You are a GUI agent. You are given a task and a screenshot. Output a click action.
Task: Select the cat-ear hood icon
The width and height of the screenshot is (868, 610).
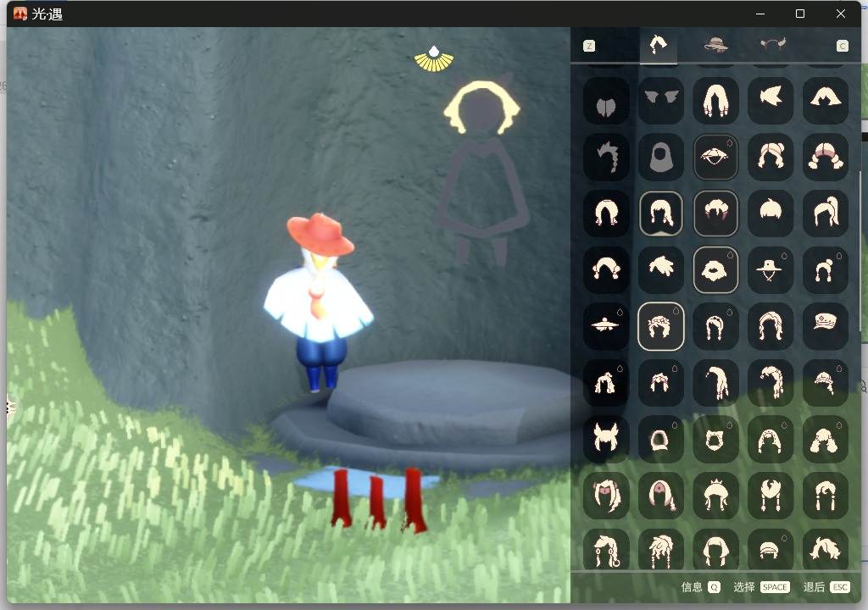click(715, 439)
